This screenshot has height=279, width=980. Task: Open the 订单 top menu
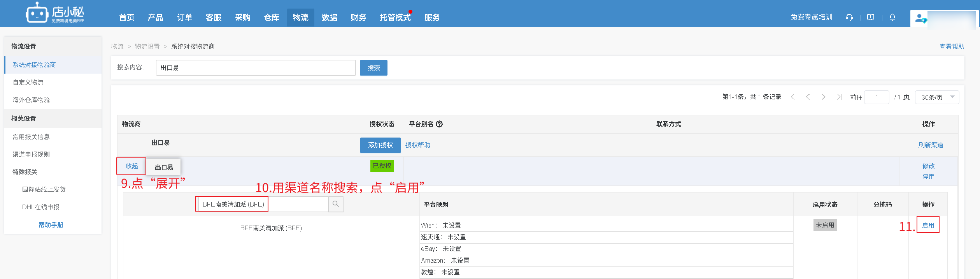click(184, 18)
